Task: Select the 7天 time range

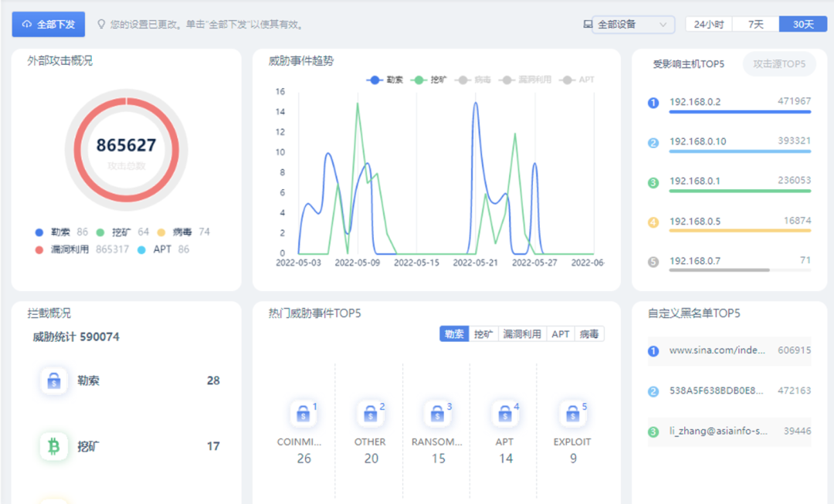Action: click(x=755, y=25)
